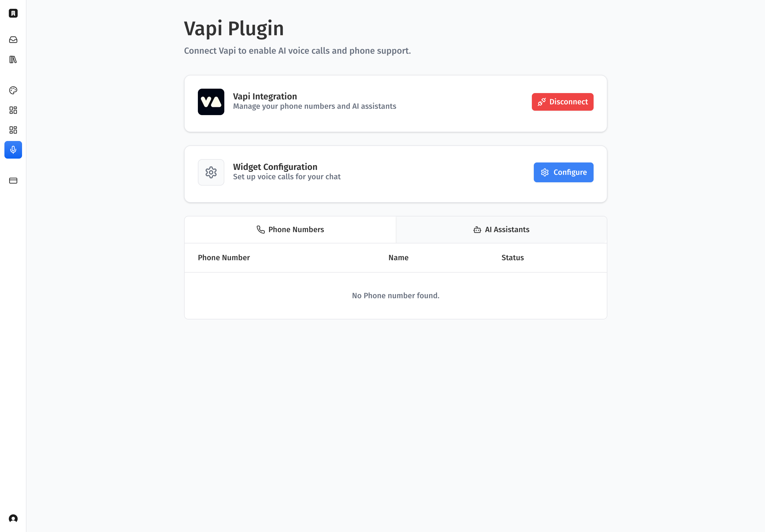
Task: Open the inbox from the sidebar
Action: click(13, 40)
